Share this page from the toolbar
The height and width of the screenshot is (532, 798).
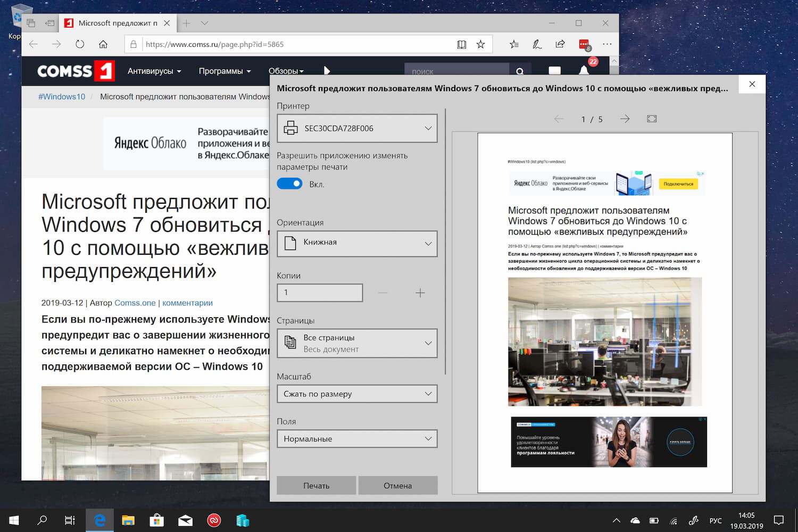pos(560,44)
